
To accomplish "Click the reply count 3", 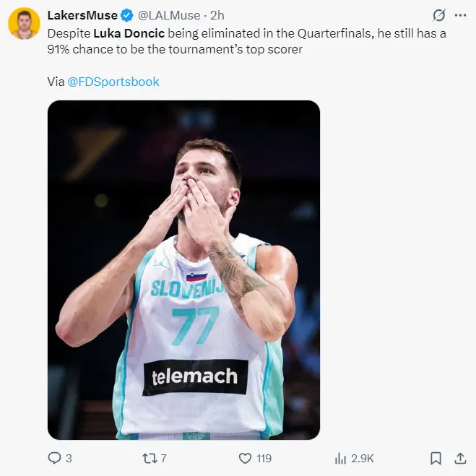I will click(x=69, y=458).
